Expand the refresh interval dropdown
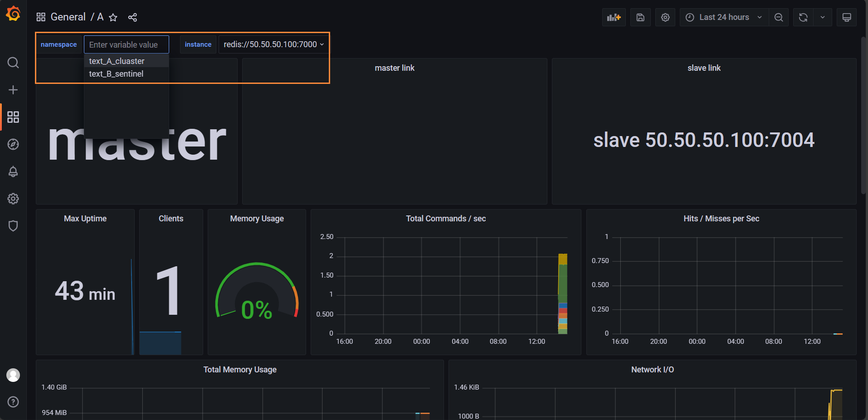The image size is (868, 420). (x=823, y=17)
